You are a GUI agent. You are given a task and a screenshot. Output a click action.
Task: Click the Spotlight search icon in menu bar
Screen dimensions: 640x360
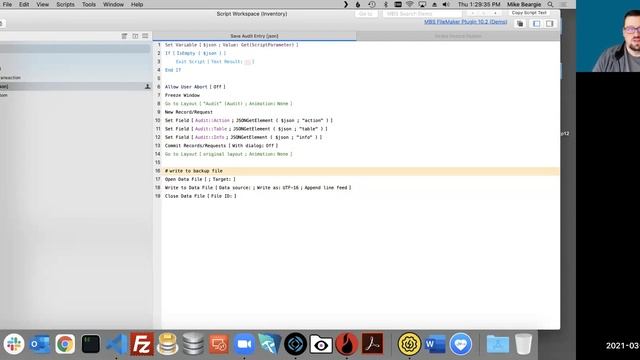550,4
